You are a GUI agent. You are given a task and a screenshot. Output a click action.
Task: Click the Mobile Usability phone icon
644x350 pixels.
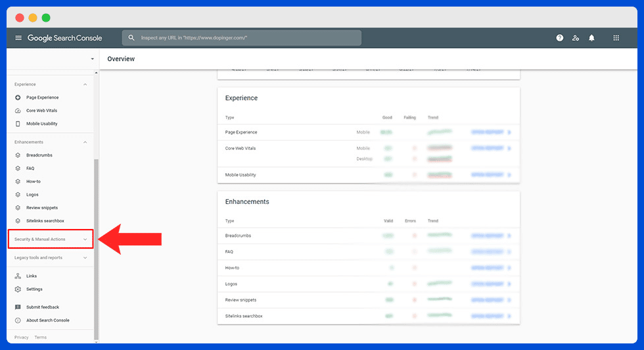[x=18, y=124]
